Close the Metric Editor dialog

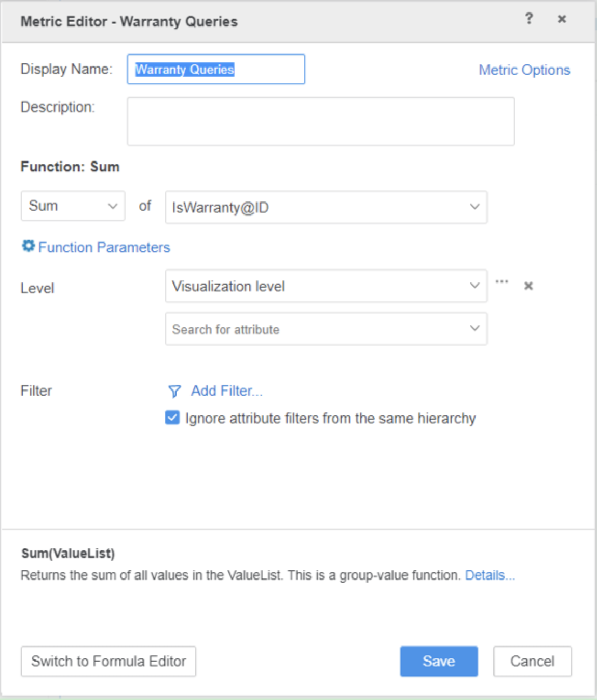point(562,19)
